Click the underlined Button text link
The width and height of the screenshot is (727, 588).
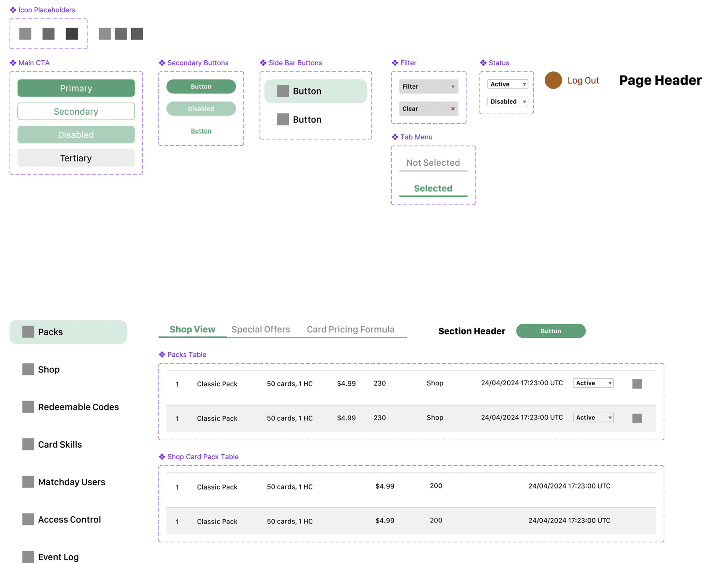(201, 131)
